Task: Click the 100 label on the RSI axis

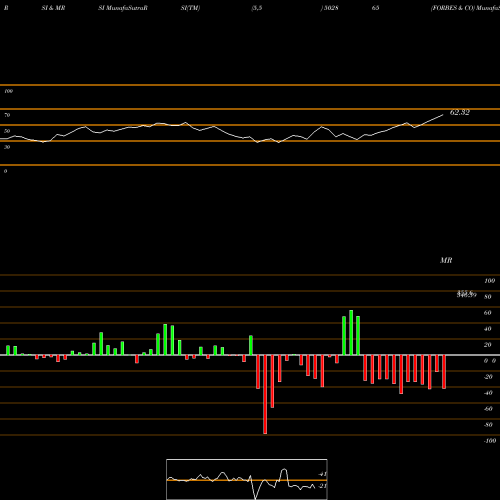Action: pos(8,91)
